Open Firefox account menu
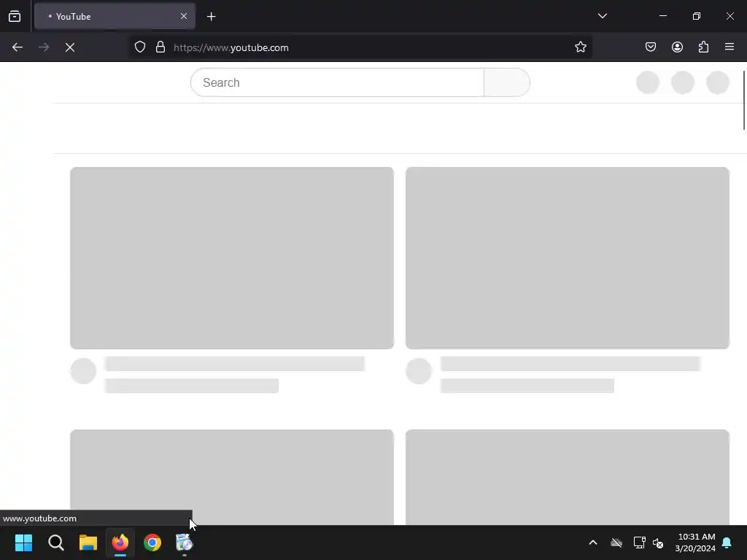747x560 pixels. click(677, 47)
